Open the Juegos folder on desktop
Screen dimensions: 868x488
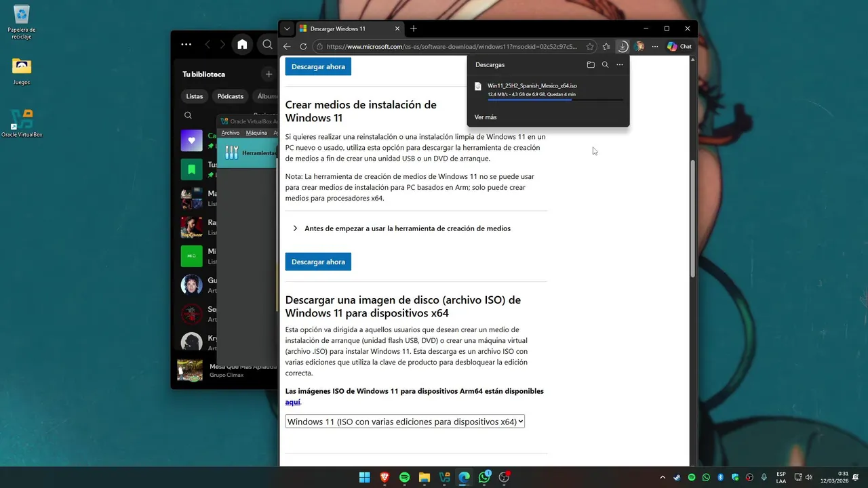(x=22, y=70)
